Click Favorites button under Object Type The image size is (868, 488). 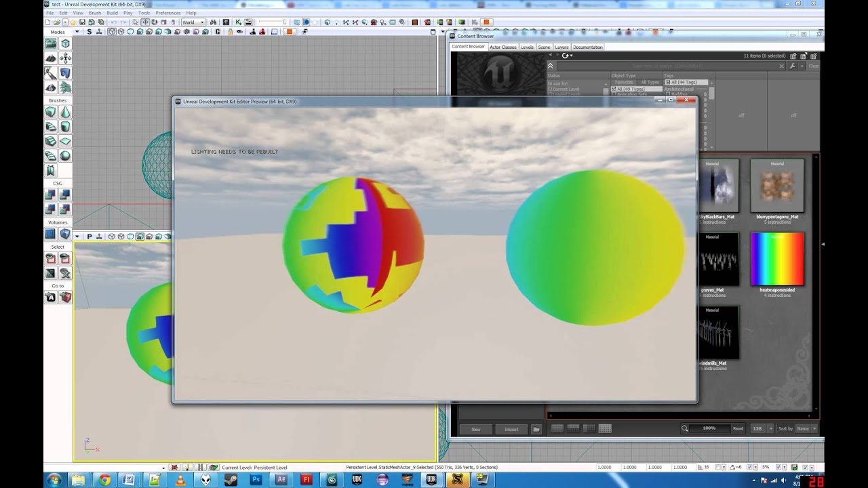(x=624, y=82)
